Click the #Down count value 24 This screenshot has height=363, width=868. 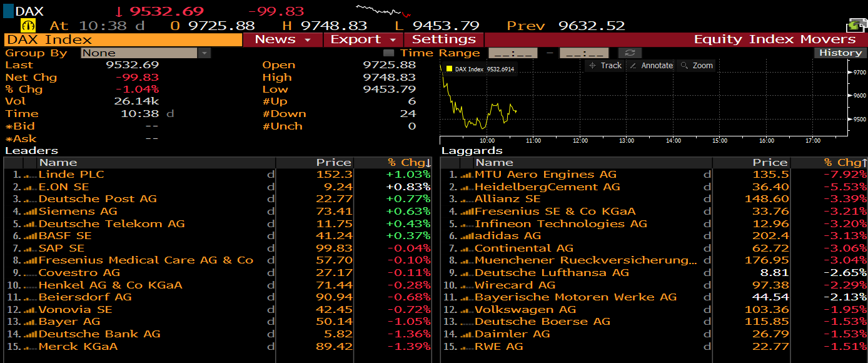click(x=408, y=114)
